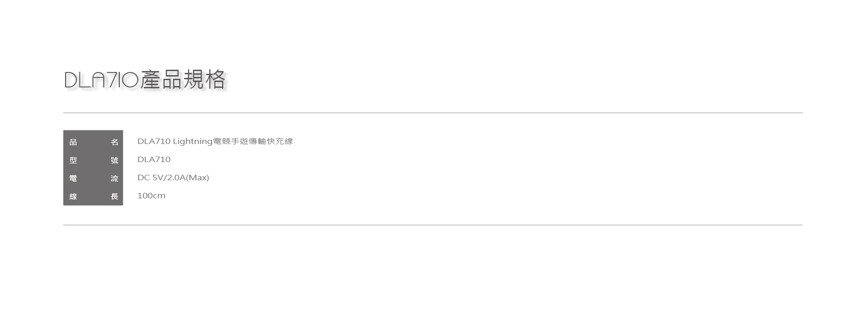Click the 品 character in the gray label column
868x326 pixels.
[73, 142]
